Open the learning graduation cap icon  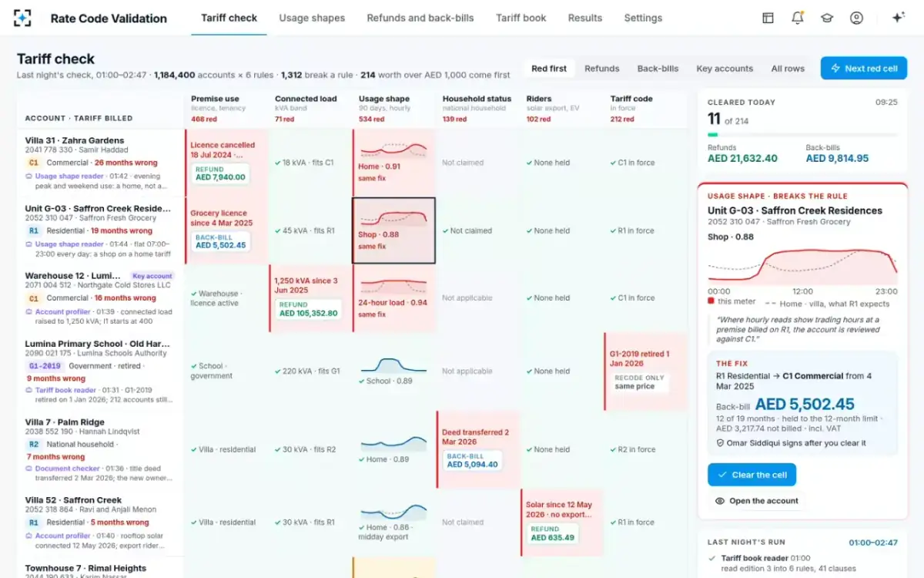coord(827,18)
